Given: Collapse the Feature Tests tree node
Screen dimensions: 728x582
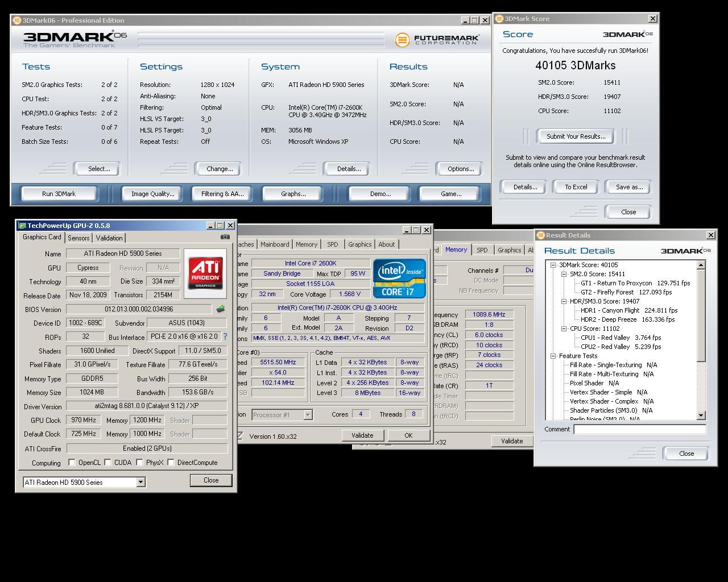Looking at the screenshot, I should pos(553,356).
